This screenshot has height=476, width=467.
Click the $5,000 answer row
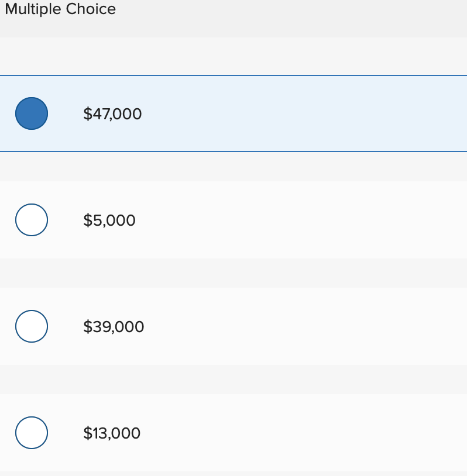(x=234, y=220)
